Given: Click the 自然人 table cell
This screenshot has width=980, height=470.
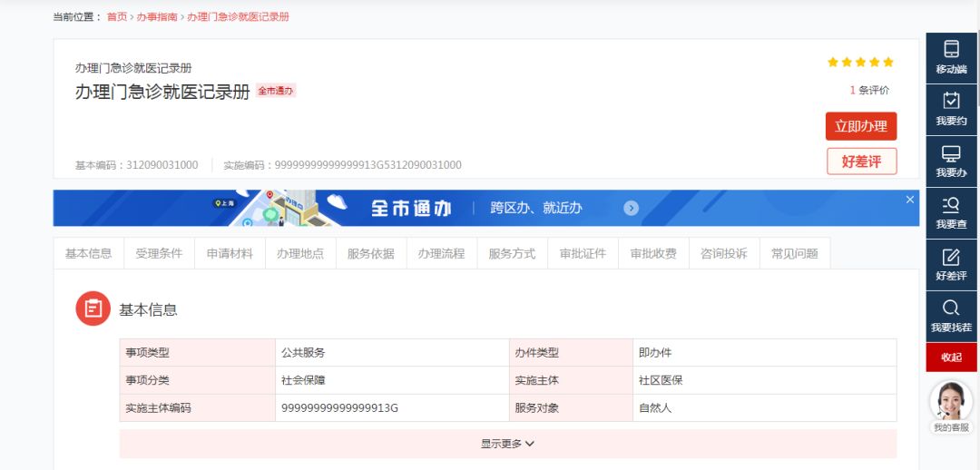Looking at the screenshot, I should pos(765,408).
